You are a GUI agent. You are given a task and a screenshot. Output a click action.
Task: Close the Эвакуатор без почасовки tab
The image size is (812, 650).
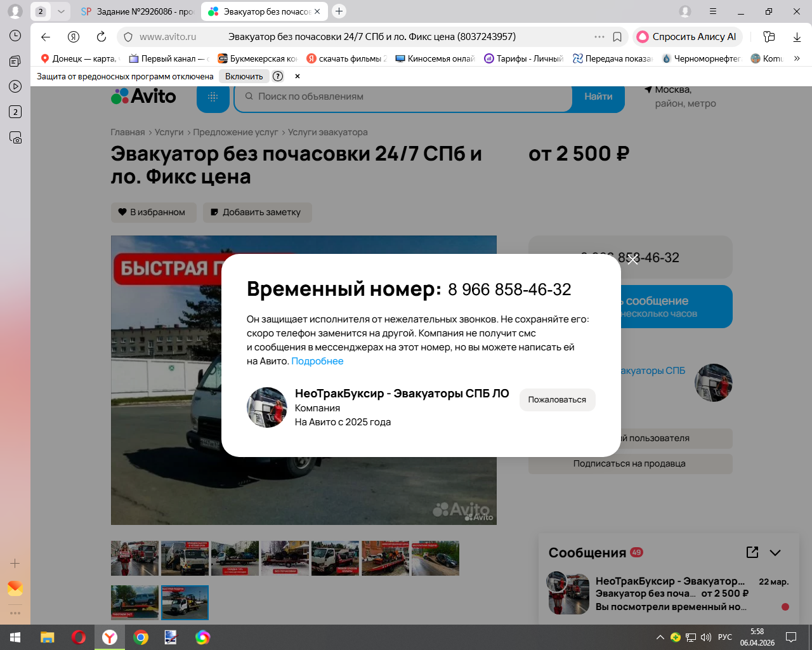point(318,11)
